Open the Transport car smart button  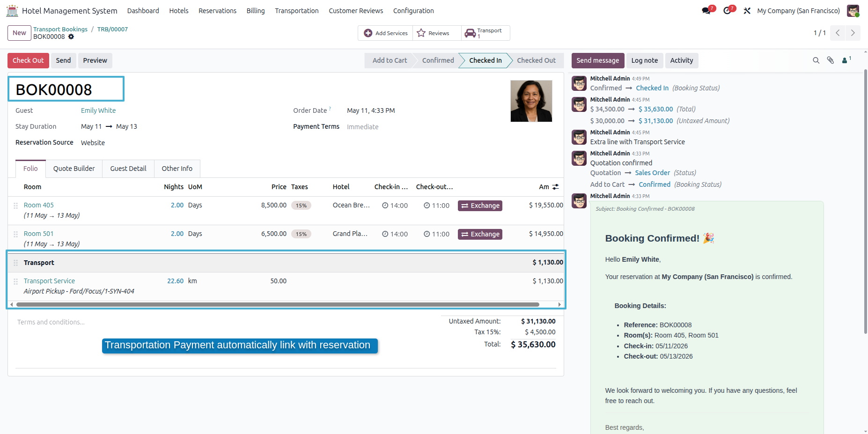point(485,33)
